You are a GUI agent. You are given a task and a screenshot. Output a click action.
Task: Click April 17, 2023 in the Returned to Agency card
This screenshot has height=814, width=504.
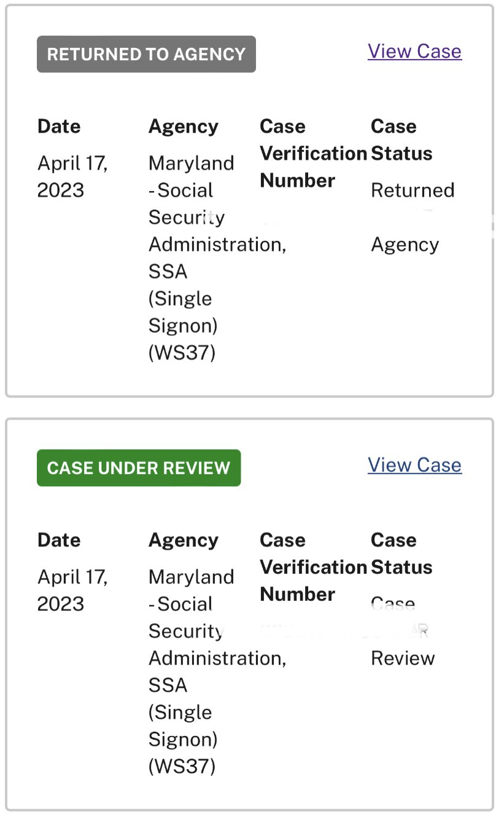coord(72,177)
